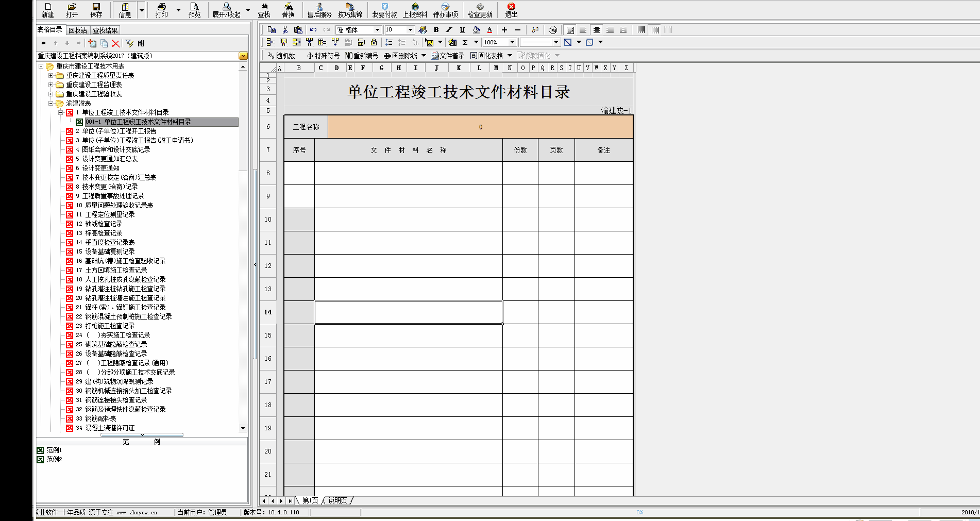This screenshot has width=980, height=521.
Task: Click the red X delete icon in tree toolbar
Action: point(116,43)
